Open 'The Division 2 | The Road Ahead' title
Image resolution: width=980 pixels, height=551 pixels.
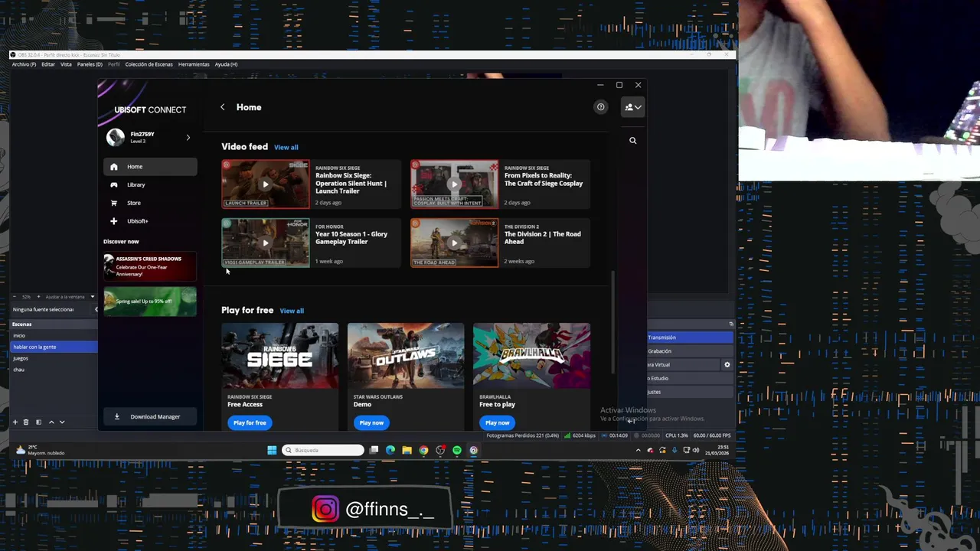(x=542, y=238)
